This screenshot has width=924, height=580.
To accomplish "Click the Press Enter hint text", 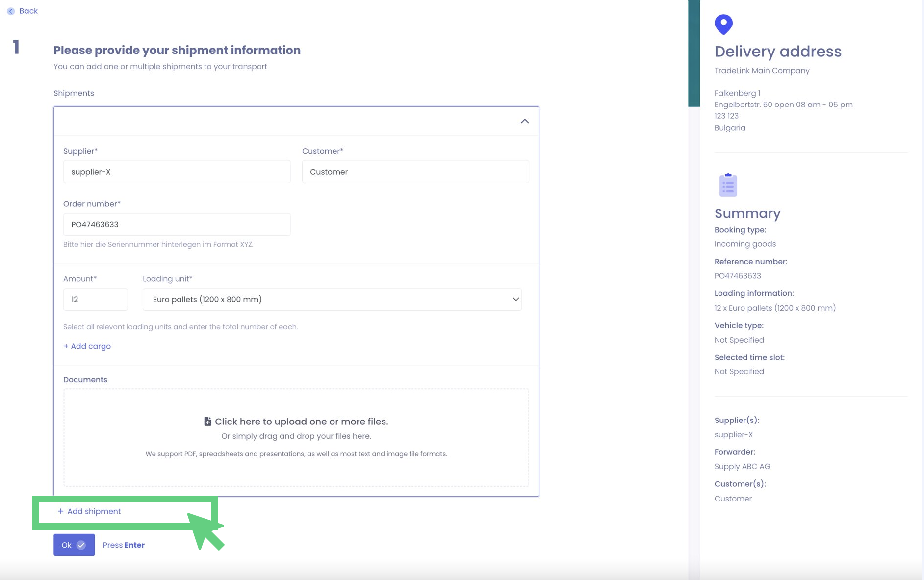I will pyautogui.click(x=124, y=545).
